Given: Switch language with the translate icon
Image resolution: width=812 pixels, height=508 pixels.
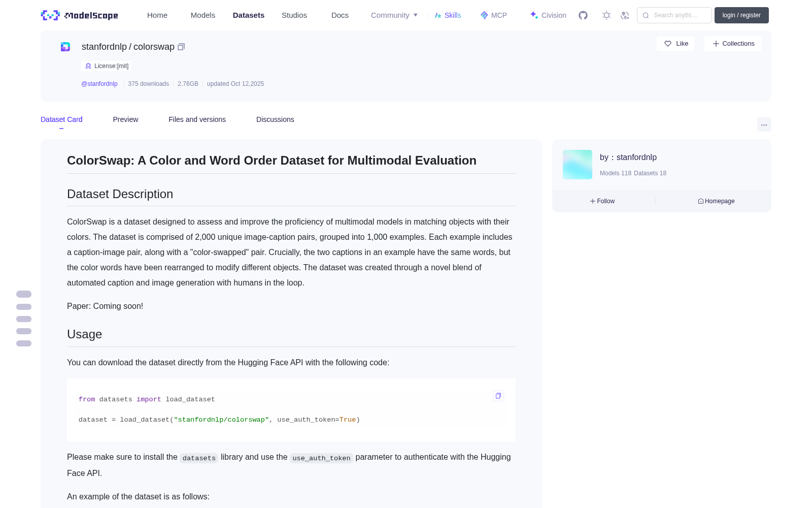Looking at the screenshot, I should 625,15.
